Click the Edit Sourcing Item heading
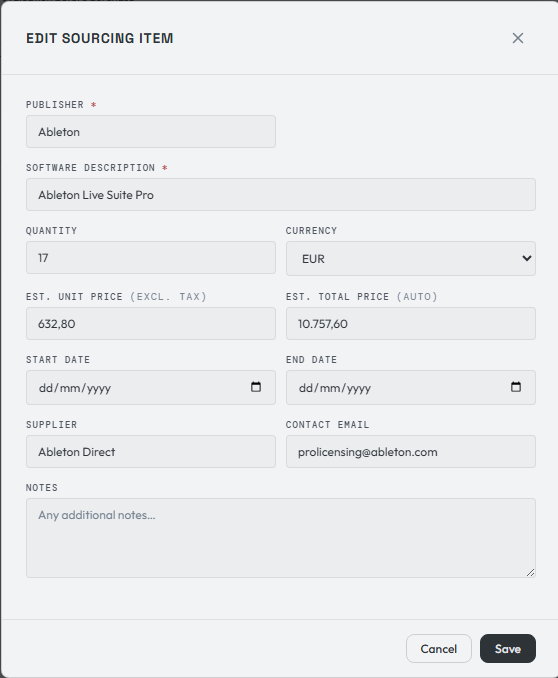Image resolution: width=558 pixels, height=678 pixels. point(99,38)
